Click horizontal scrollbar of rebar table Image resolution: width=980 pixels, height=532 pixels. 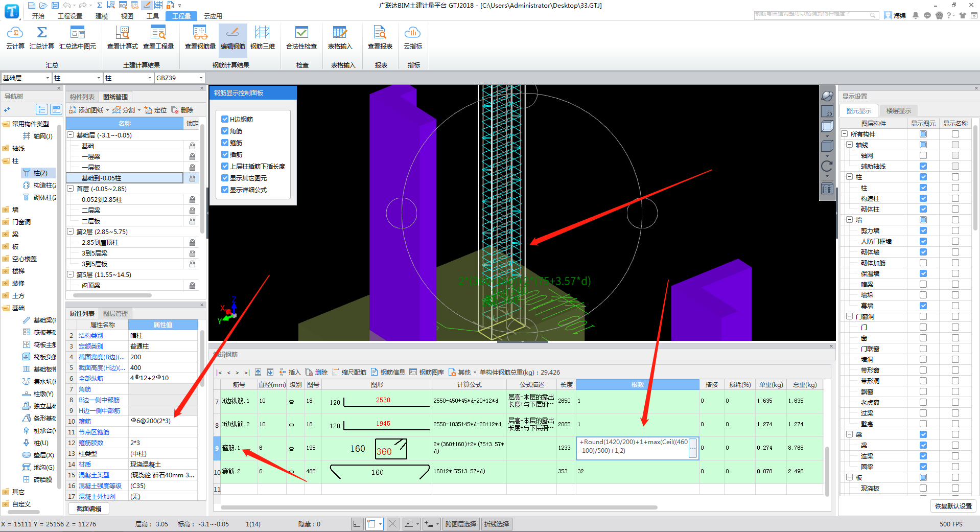click(438, 507)
